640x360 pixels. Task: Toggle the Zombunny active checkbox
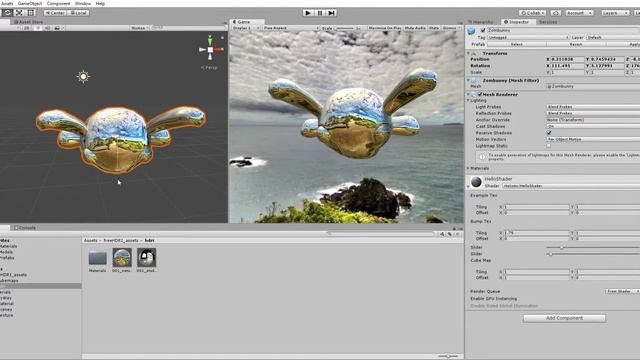(x=483, y=30)
